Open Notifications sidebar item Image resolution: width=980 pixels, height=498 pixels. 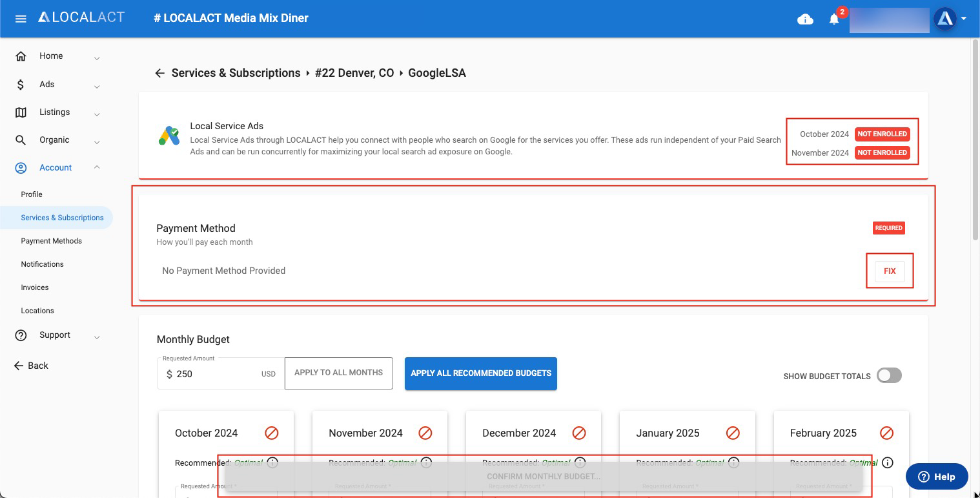(42, 264)
